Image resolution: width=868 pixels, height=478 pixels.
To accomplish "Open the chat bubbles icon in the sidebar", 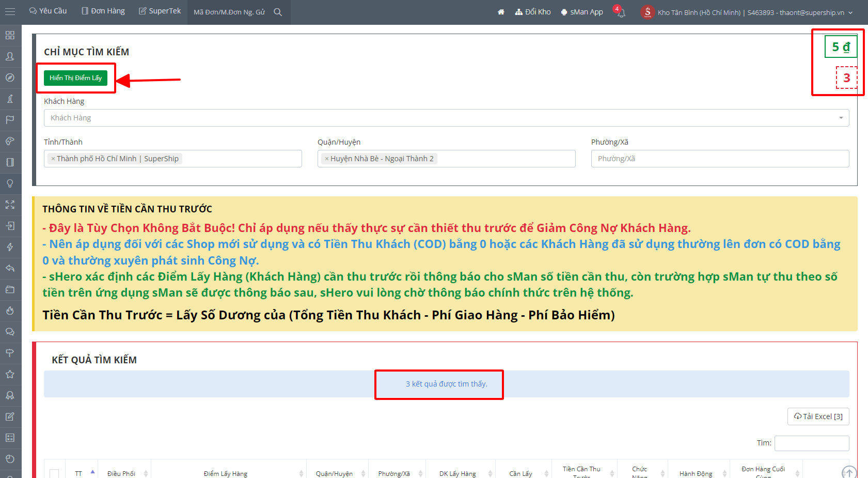I will pyautogui.click(x=10, y=332).
